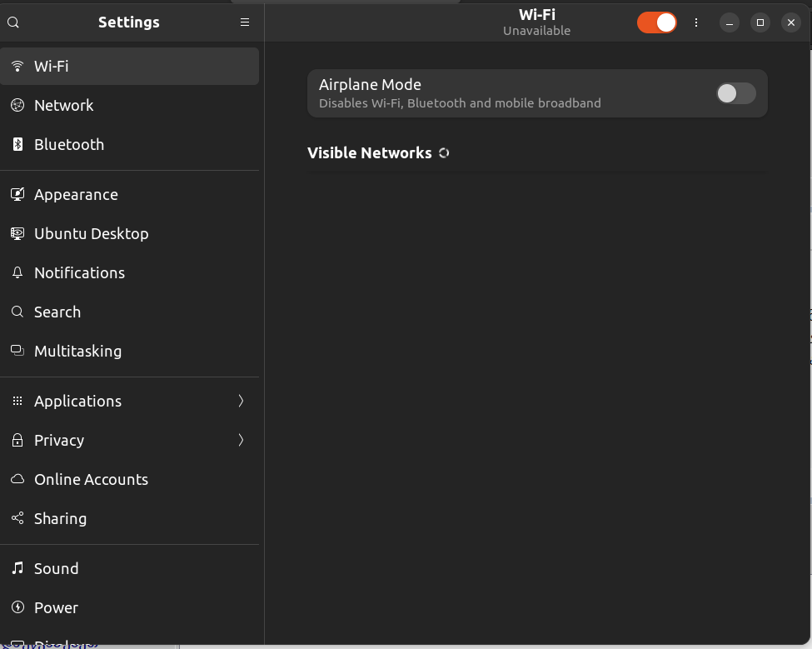Expand the Privacy chevron arrow
The width and height of the screenshot is (812, 649).
coord(241,440)
